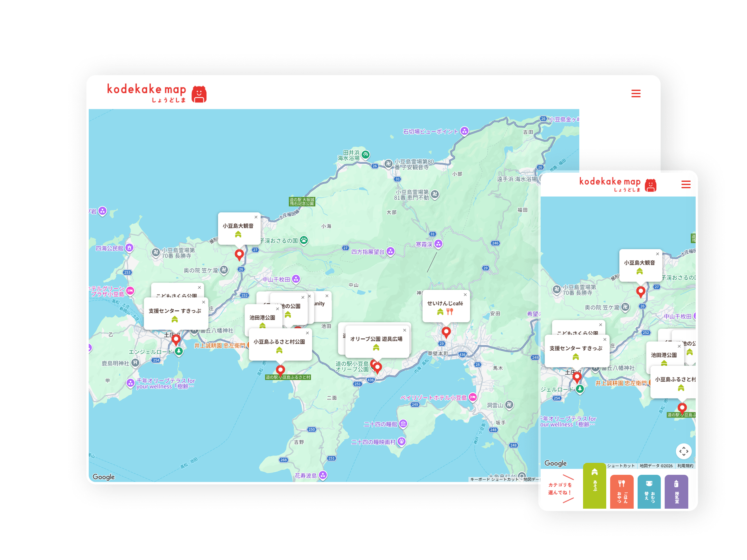Close the 小豆島大観音 popup on desktop map
Screen dimensions: 747x560
256,217
